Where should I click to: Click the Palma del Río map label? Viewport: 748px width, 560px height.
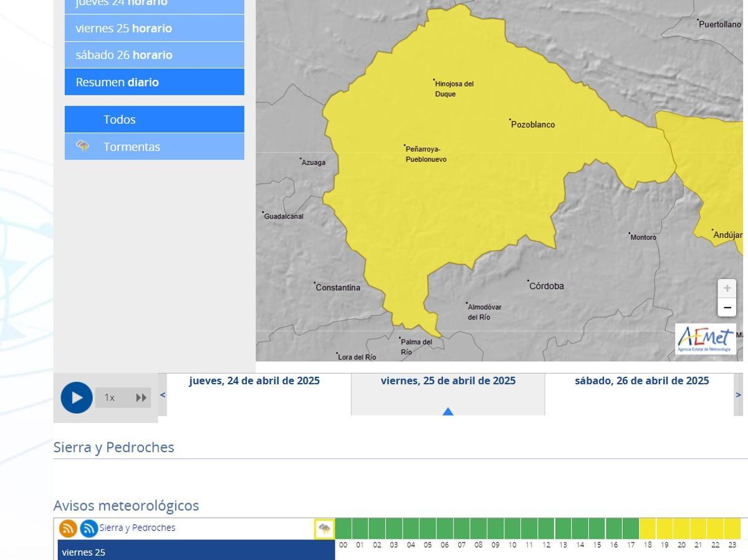416,346
